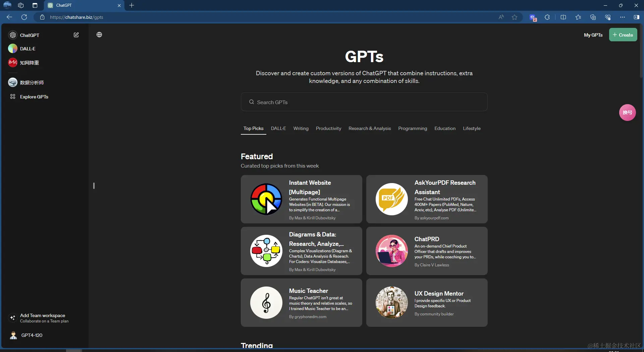644x352 pixels.
Task: Select the DALL·E category tab
Action: [x=278, y=128]
